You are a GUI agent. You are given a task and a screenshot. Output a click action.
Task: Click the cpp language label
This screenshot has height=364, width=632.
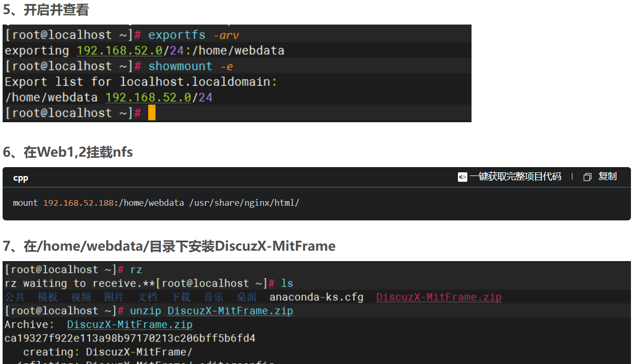click(x=20, y=178)
